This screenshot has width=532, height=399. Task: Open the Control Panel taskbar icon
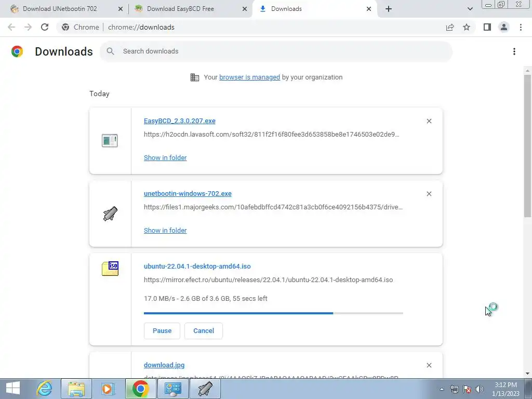172,389
